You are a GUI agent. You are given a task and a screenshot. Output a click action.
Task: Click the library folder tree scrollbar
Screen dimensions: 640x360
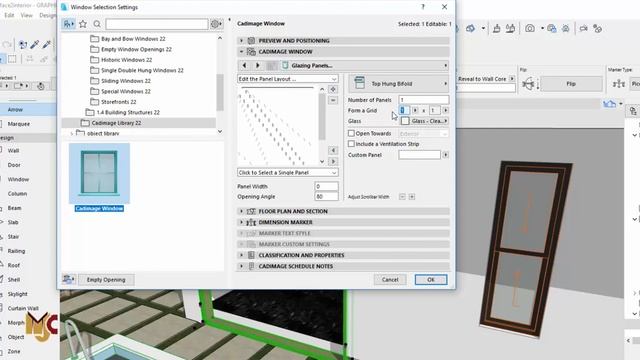[220, 92]
